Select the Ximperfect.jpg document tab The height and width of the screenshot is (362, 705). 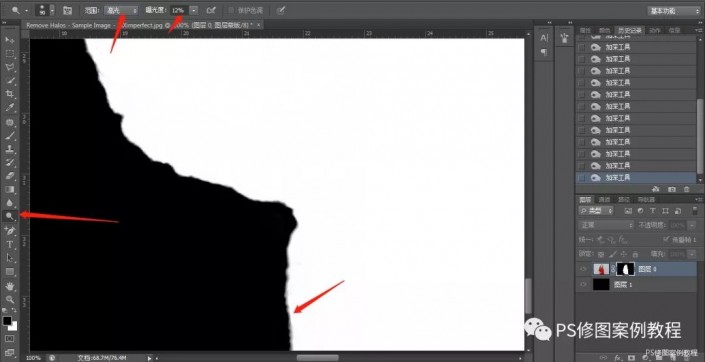[142, 25]
